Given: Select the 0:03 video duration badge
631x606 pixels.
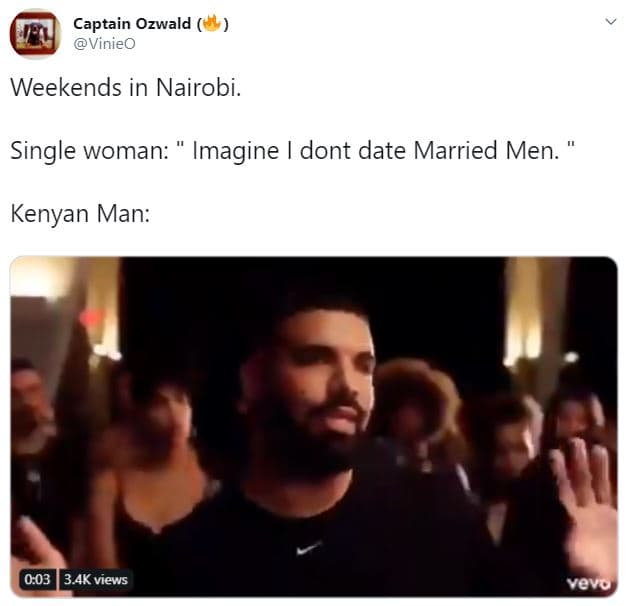Looking at the screenshot, I should (x=37, y=579).
